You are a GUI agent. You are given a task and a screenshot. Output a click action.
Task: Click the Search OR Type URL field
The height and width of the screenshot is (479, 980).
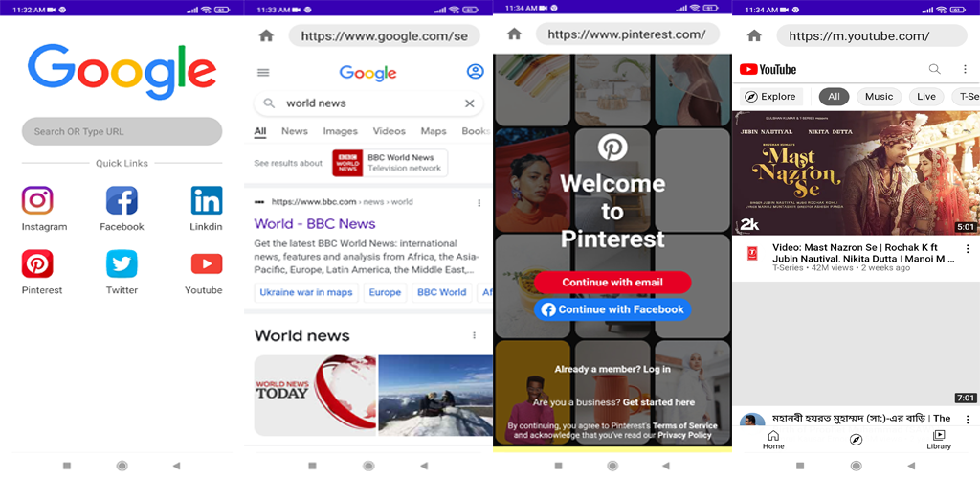[122, 131]
